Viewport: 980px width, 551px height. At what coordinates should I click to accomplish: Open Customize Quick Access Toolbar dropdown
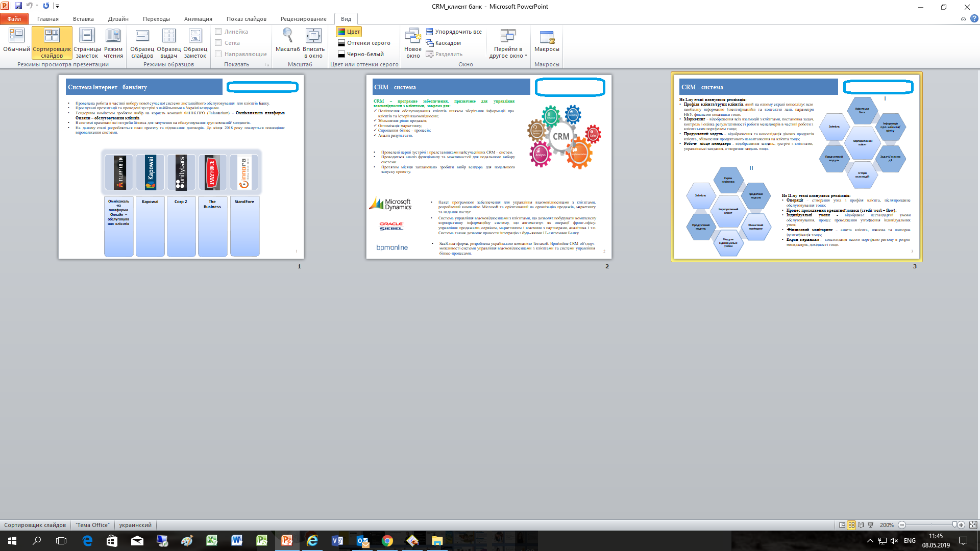pos(57,6)
